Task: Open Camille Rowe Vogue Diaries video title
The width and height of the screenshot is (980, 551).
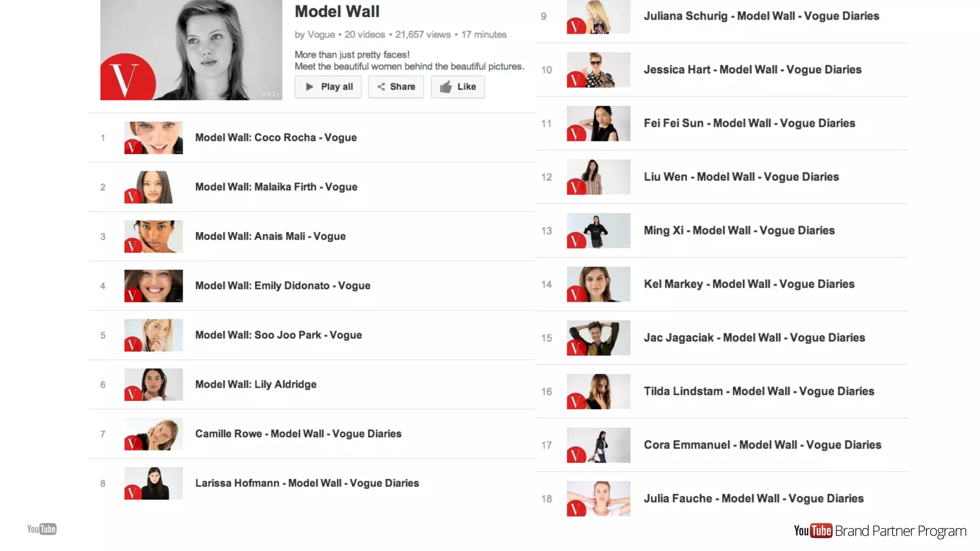Action: pos(298,434)
